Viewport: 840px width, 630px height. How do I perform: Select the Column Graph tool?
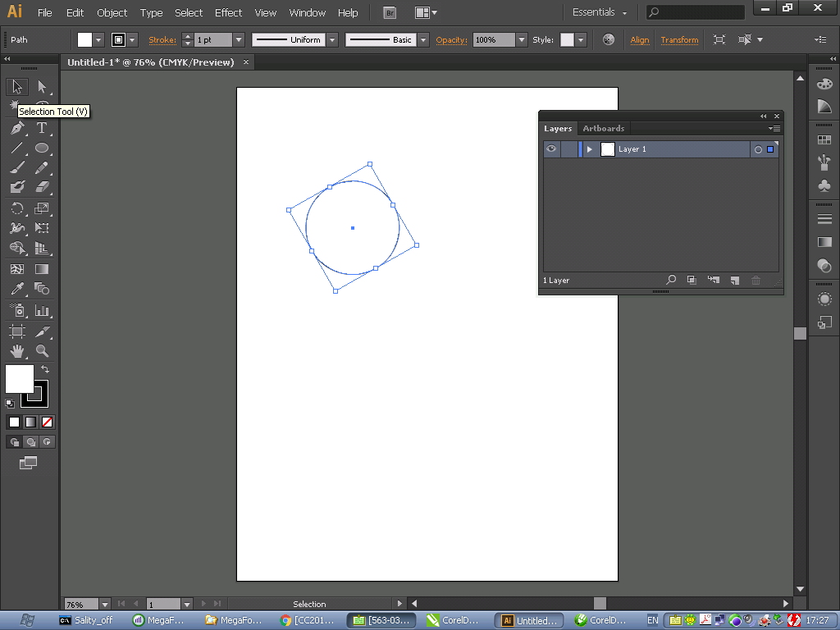tap(42, 310)
